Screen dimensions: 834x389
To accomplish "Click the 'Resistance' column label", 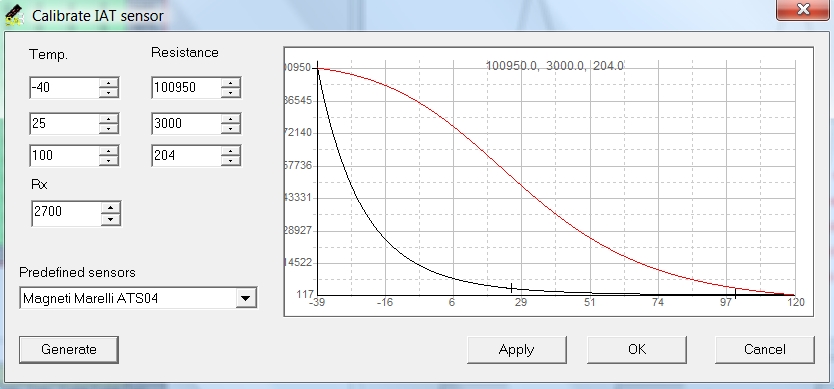I will coord(185,52).
